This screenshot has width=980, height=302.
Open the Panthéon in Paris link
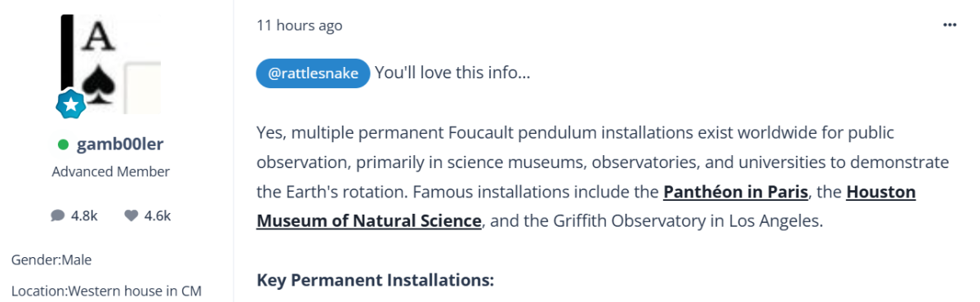point(736,193)
